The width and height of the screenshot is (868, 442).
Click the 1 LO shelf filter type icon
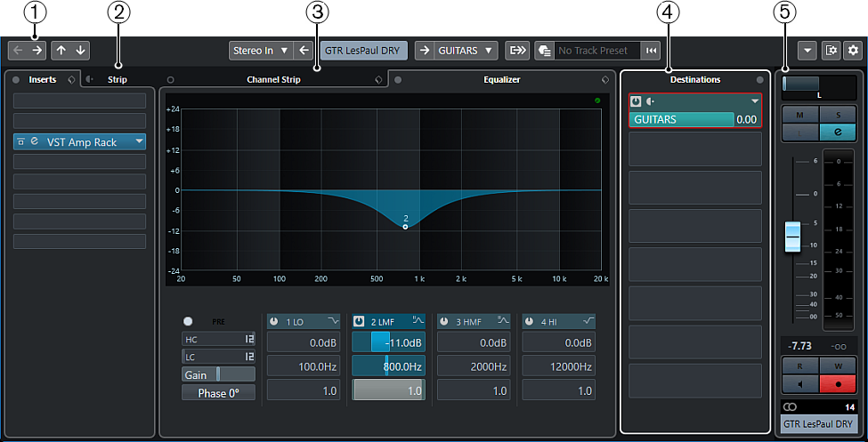[332, 321]
